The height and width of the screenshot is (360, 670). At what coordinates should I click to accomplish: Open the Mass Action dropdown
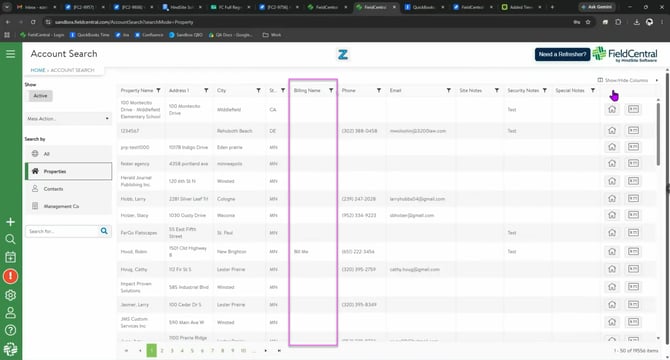click(x=68, y=119)
